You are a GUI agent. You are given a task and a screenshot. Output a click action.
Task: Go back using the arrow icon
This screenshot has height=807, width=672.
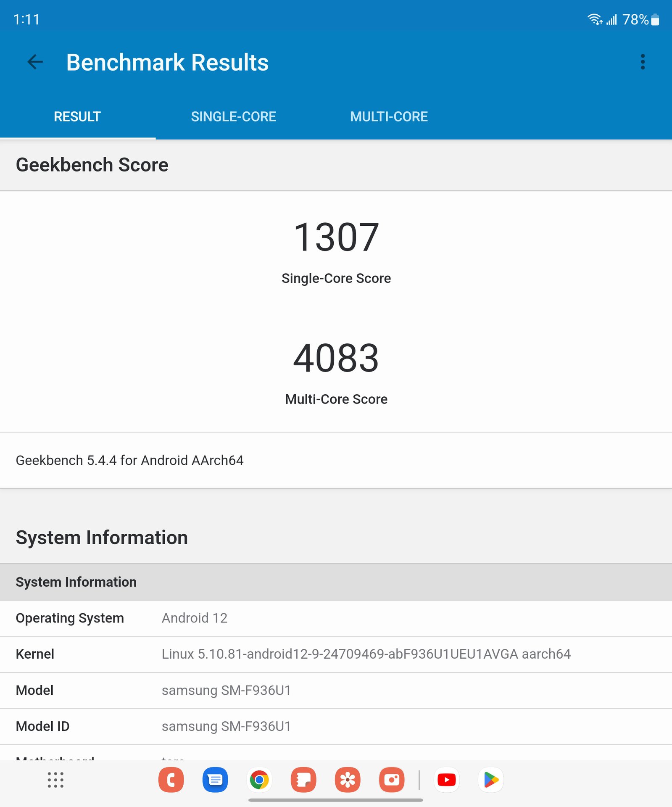click(x=35, y=62)
